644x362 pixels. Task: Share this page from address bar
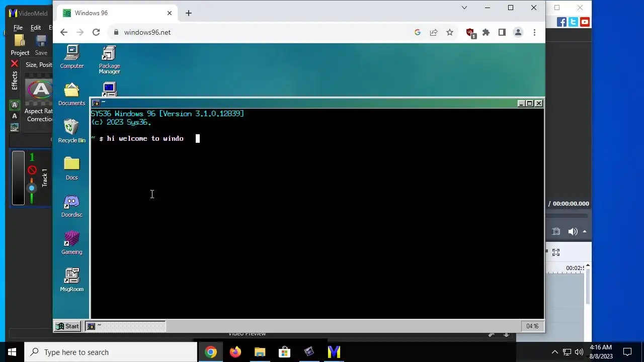pos(434,32)
